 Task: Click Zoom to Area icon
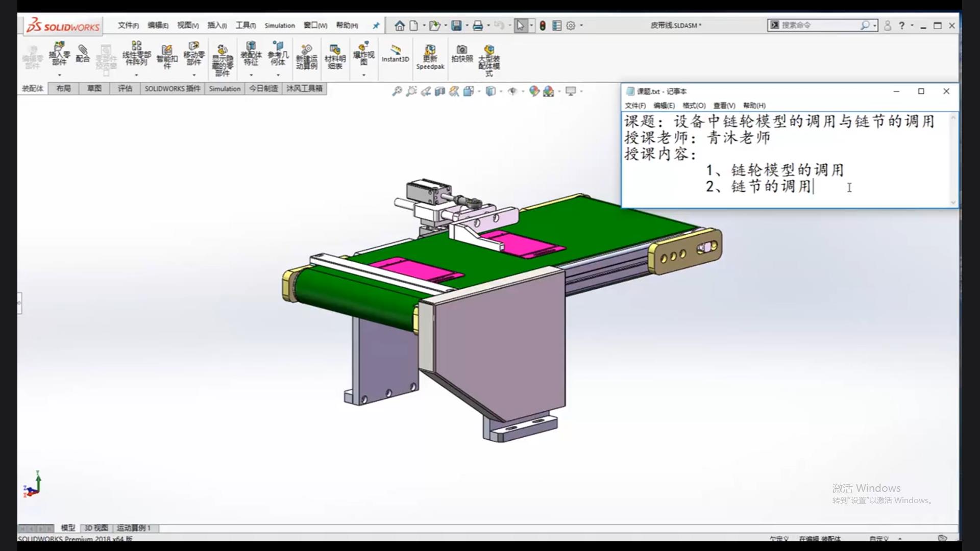pyautogui.click(x=411, y=91)
